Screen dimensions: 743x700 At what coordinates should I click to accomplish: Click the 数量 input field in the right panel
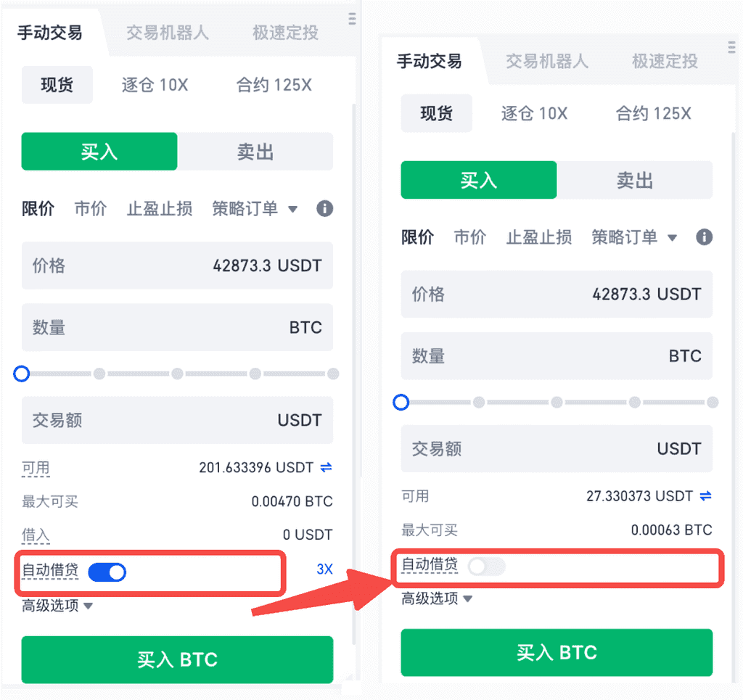(557, 356)
